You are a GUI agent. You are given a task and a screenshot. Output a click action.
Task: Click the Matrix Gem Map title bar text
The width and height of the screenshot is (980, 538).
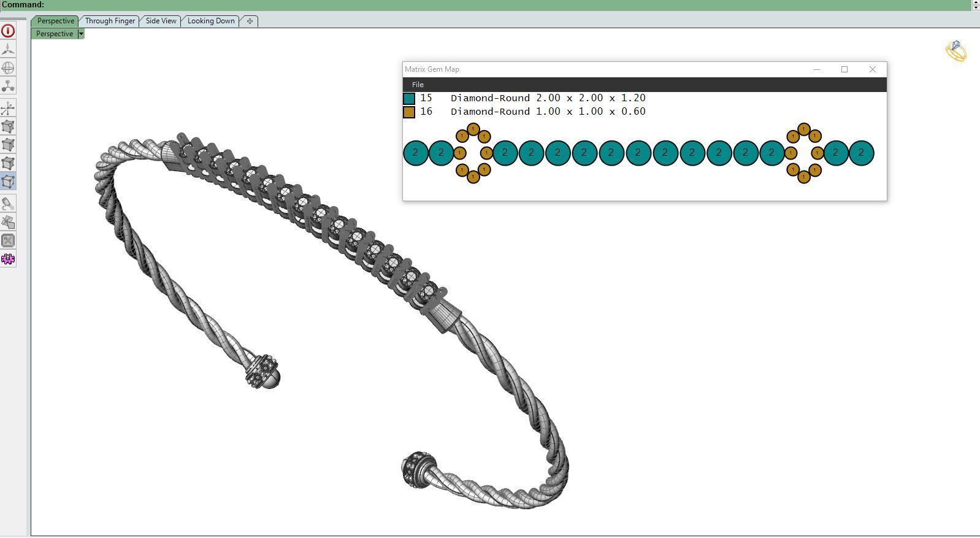coord(432,69)
